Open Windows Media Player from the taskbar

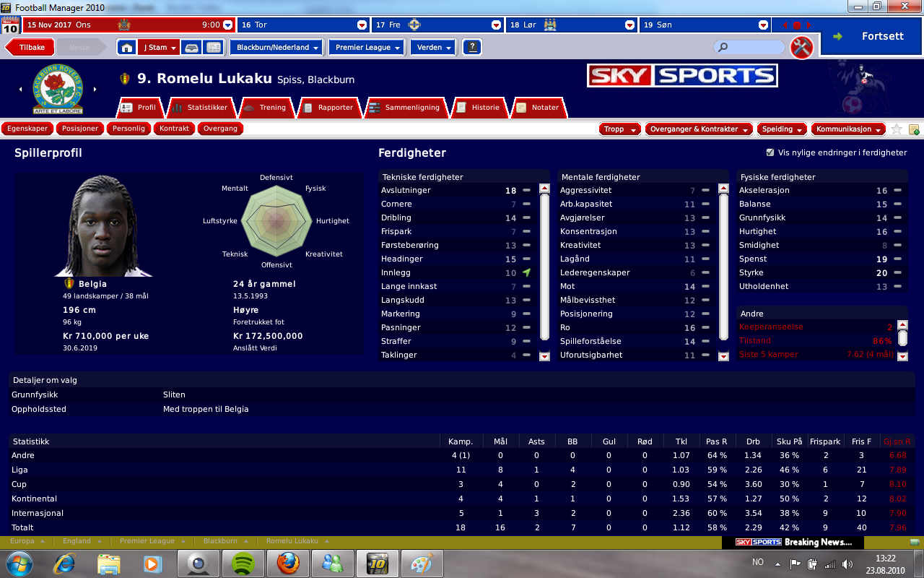click(x=153, y=563)
